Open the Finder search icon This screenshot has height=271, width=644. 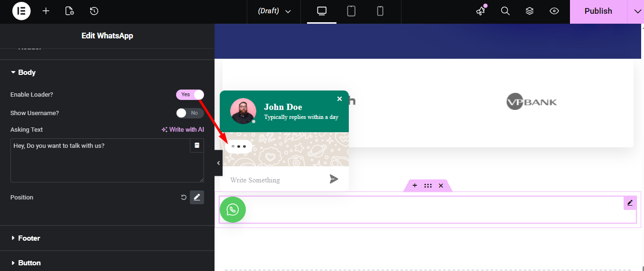[505, 11]
